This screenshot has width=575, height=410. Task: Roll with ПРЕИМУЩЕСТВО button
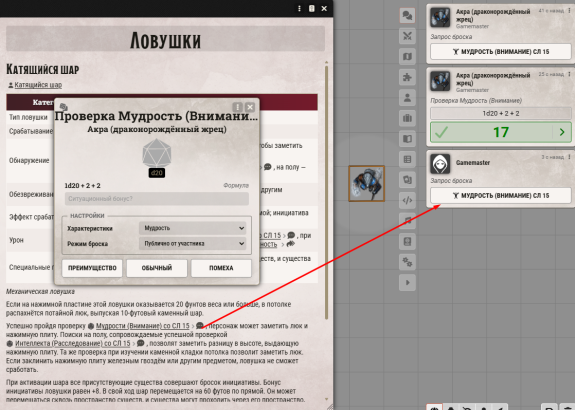tap(92, 268)
